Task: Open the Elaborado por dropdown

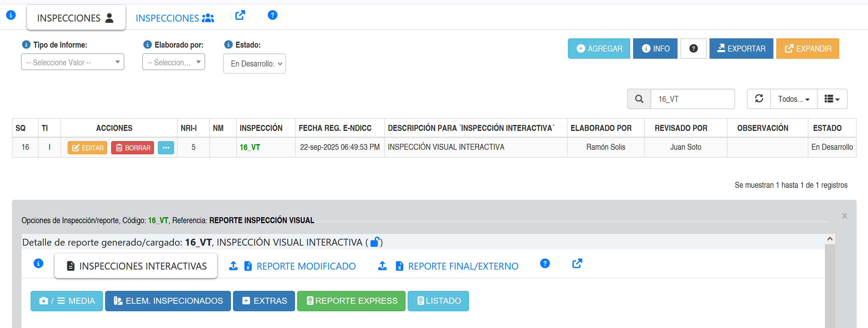Action: point(173,62)
